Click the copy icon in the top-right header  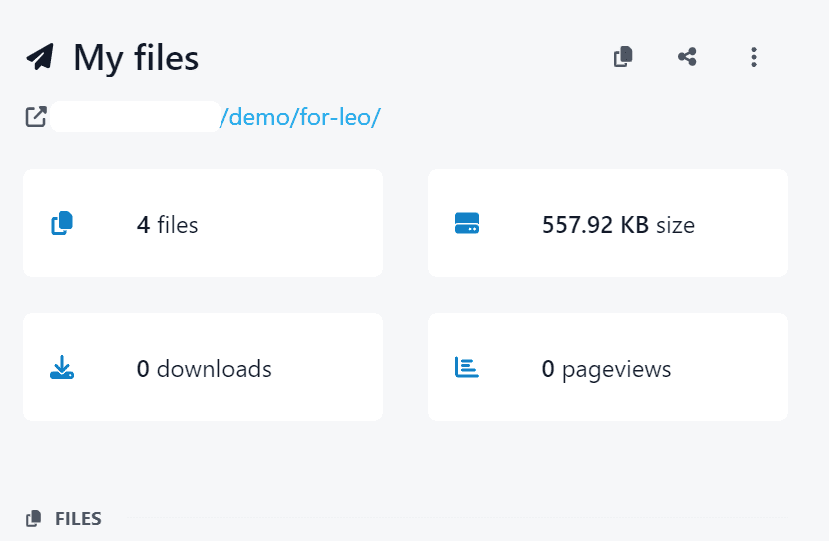pos(623,57)
